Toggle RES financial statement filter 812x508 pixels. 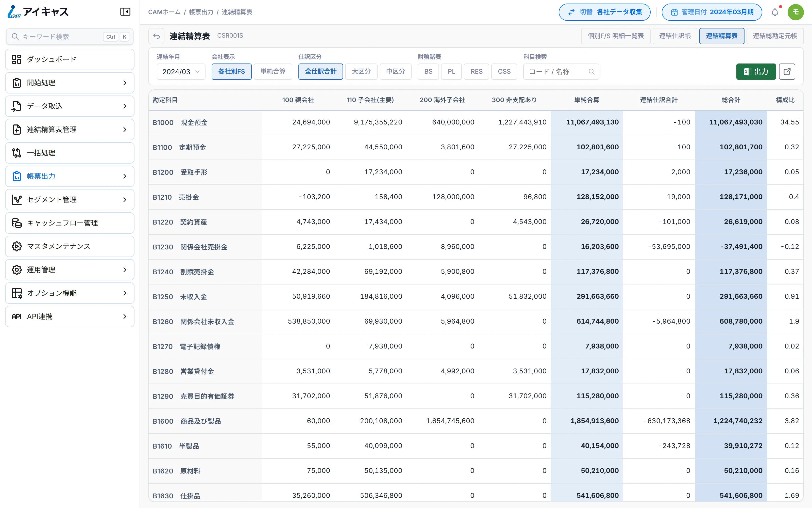(x=477, y=72)
